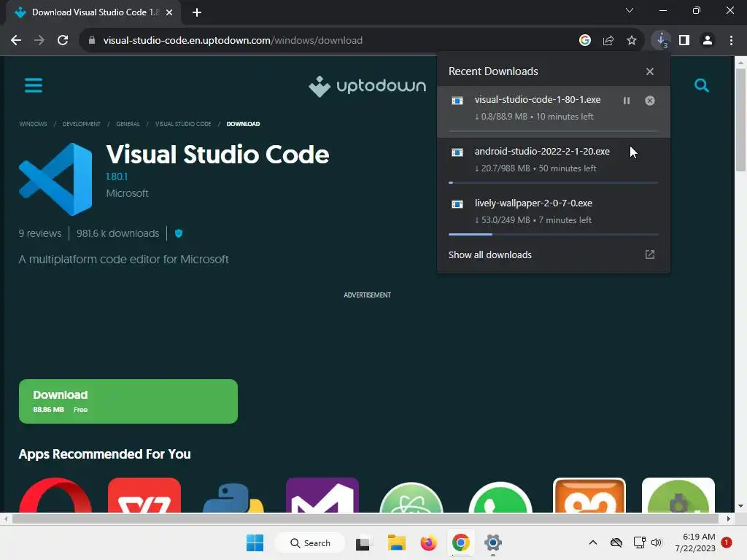Click the lock site information icon
747x560 pixels.
click(x=92, y=41)
